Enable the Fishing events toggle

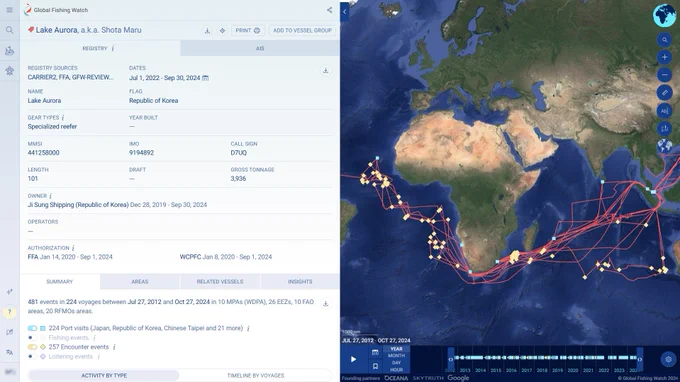tap(33, 338)
